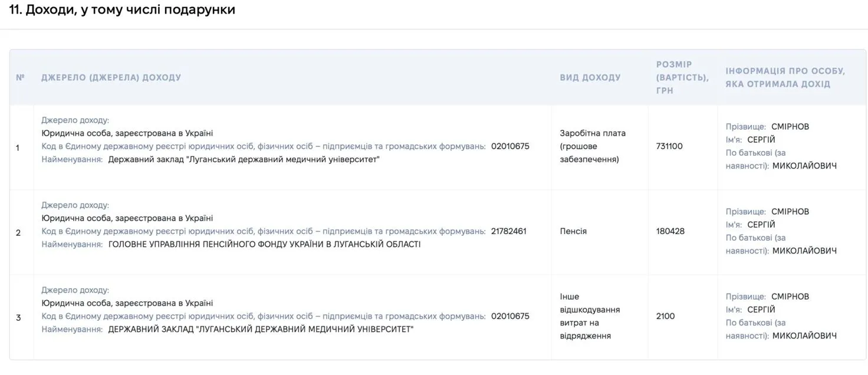Screen dimensions: 868x375
Task: Click patronymic "МИКОЛАЙОВИЧ" in row 2
Action: coord(804,251)
